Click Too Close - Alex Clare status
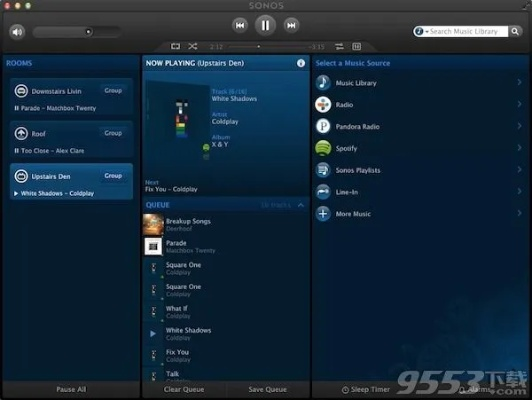This screenshot has width=532, height=400. [50, 151]
